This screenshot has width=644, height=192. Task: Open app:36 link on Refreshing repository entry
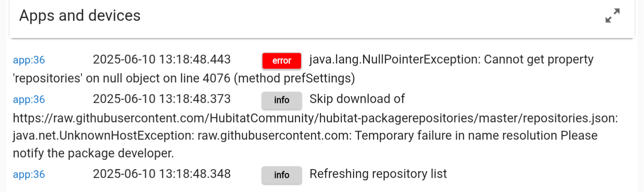[x=29, y=175]
